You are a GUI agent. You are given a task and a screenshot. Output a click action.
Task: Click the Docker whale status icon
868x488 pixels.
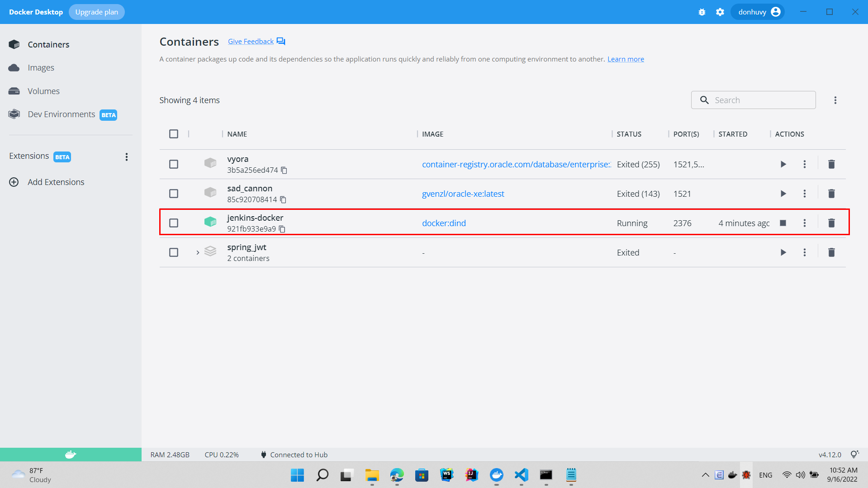71,455
